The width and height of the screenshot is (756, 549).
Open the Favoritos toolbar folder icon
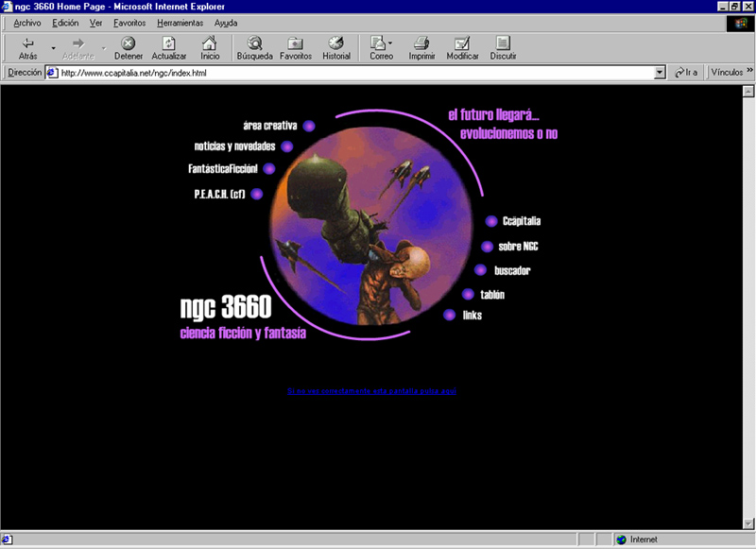295,43
